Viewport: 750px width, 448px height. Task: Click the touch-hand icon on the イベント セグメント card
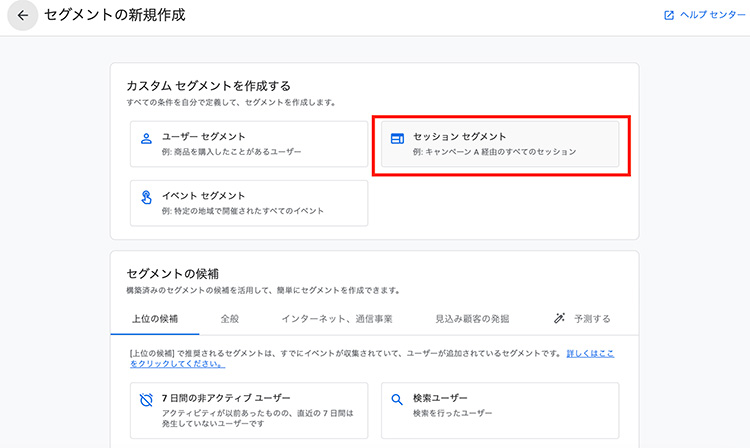[x=146, y=197]
